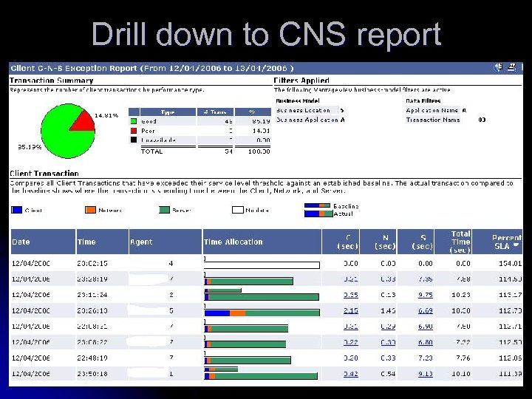Screen dimensions: 532x399
Task: Click the red Poor type swatch
Action: click(134, 131)
